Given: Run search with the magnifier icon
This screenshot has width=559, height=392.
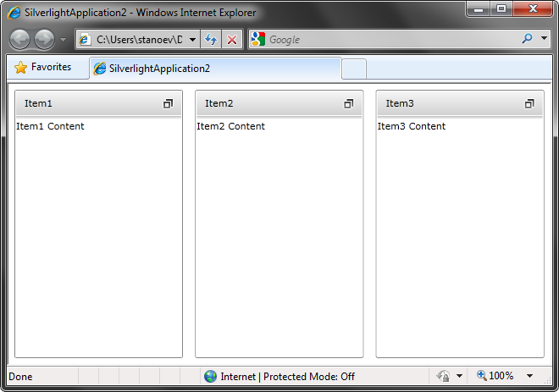Looking at the screenshot, I should 527,38.
